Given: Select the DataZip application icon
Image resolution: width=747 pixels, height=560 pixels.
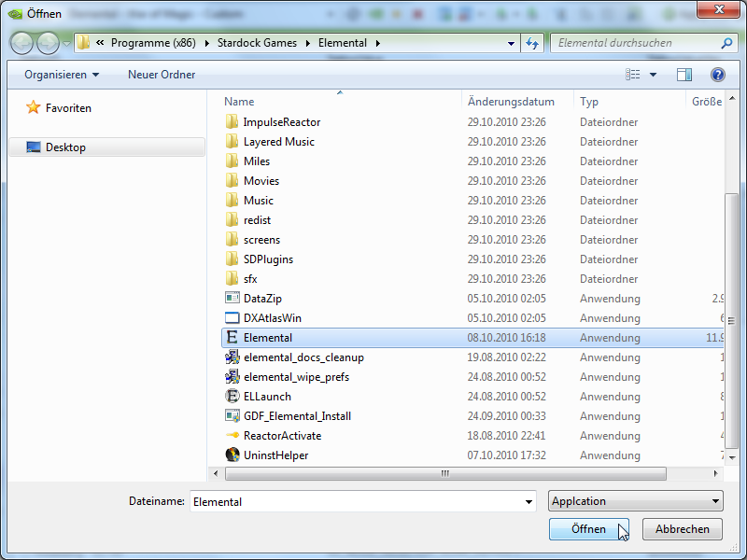Looking at the screenshot, I should click(233, 299).
